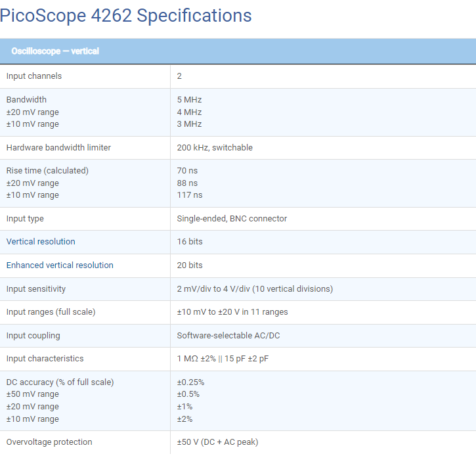Screen dimensions: 476x456
Task: Open the Vertical resolution link
Action: [x=41, y=242]
